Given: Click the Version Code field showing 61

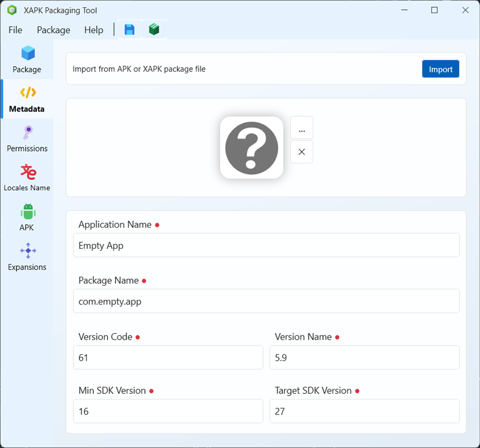Looking at the screenshot, I should click(168, 357).
